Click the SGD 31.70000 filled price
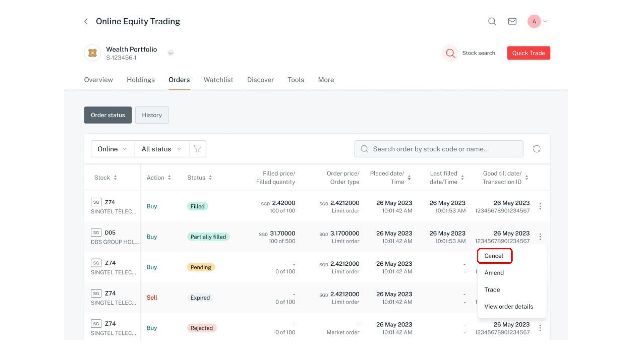632x364 pixels. coord(277,233)
